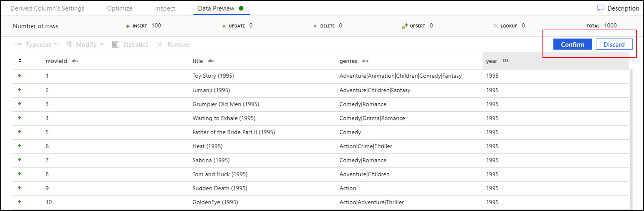Click the 123 type icon beside year
The image size is (644, 211).
pyautogui.click(x=505, y=61)
